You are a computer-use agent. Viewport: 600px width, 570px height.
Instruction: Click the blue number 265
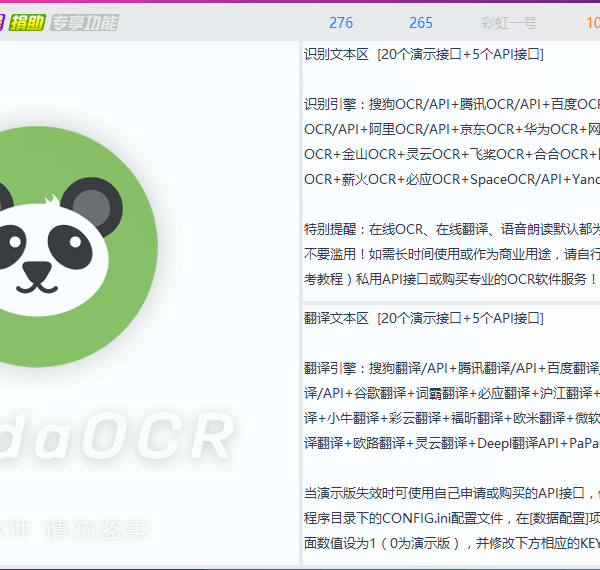click(421, 23)
